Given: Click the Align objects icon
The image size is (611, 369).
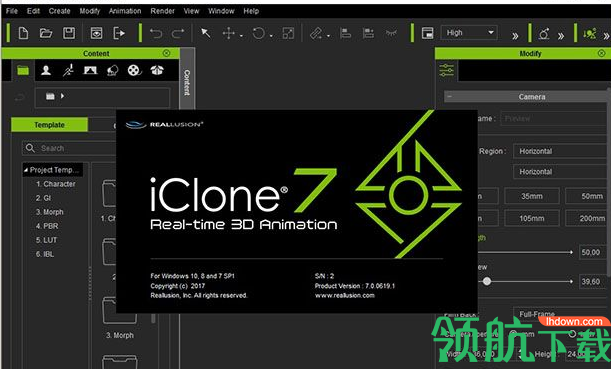Looking at the screenshot, I should [345, 33].
